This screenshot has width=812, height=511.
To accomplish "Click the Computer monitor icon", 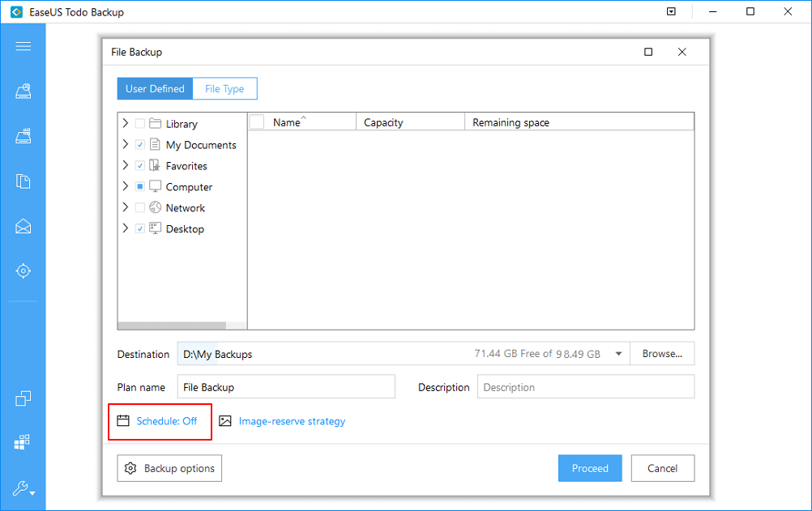I will [156, 186].
